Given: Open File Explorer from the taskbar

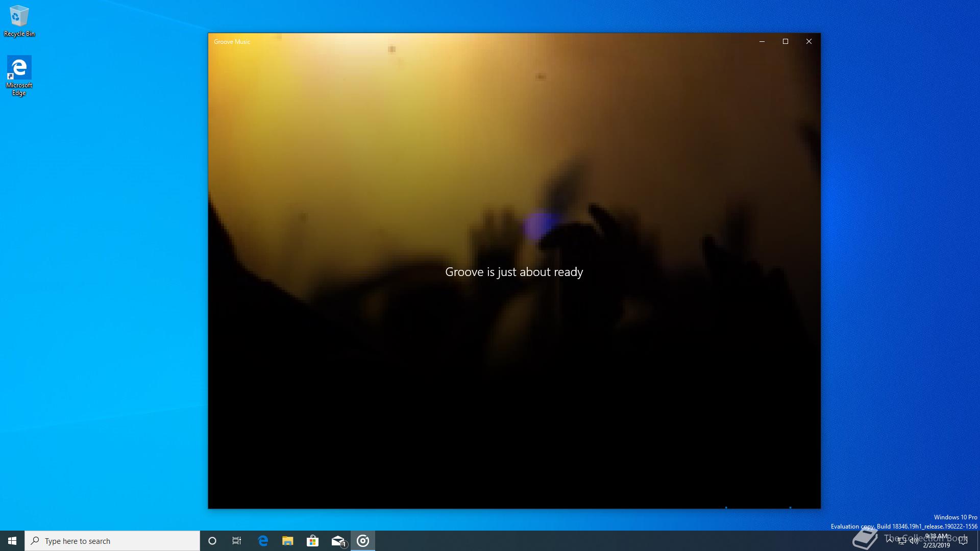Looking at the screenshot, I should click(x=288, y=541).
